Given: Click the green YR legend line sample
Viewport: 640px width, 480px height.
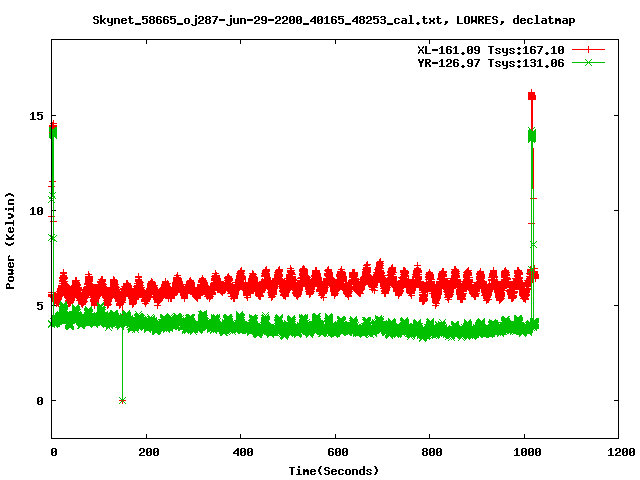Looking at the screenshot, I should pyautogui.click(x=588, y=62).
